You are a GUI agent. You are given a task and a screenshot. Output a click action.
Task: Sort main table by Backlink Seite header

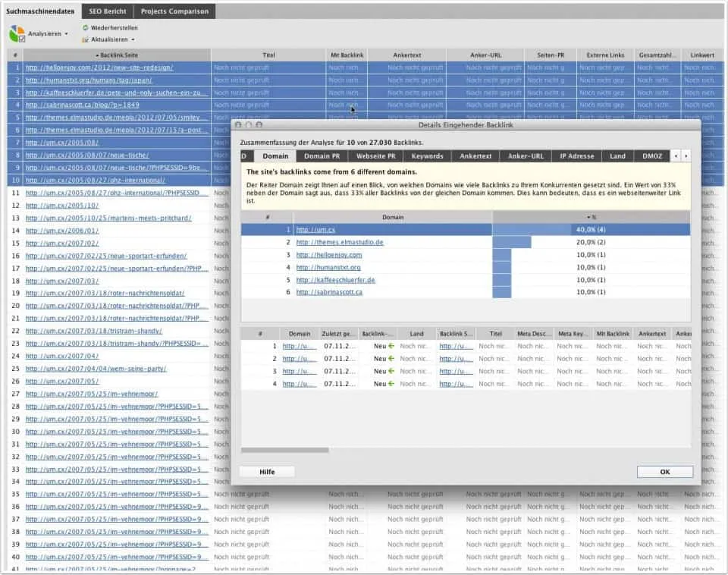coord(117,55)
